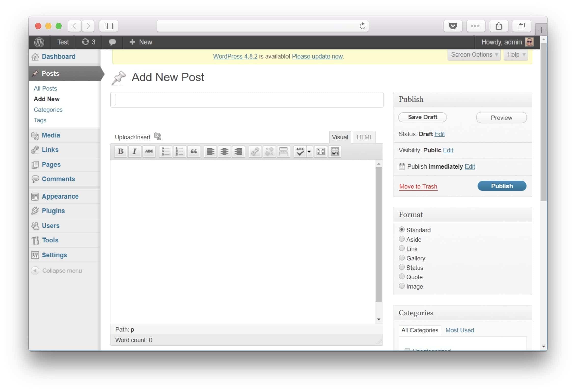Viewport: 576px width, 392px height.
Task: Expand the Help dropdown
Action: [x=516, y=55]
